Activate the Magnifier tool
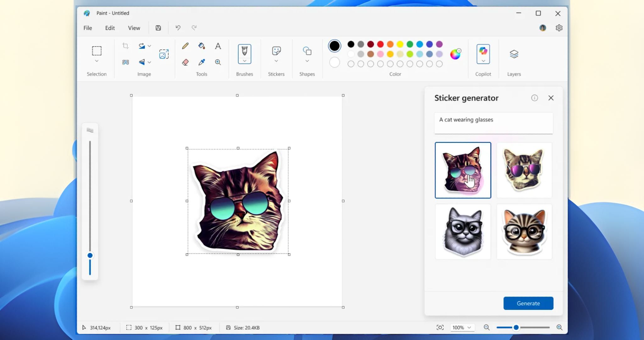 [218, 62]
